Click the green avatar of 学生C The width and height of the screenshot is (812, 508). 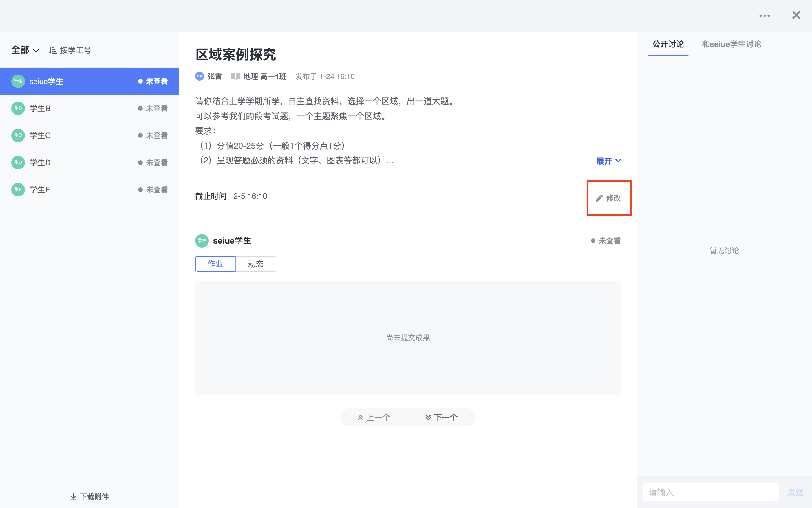click(x=18, y=135)
